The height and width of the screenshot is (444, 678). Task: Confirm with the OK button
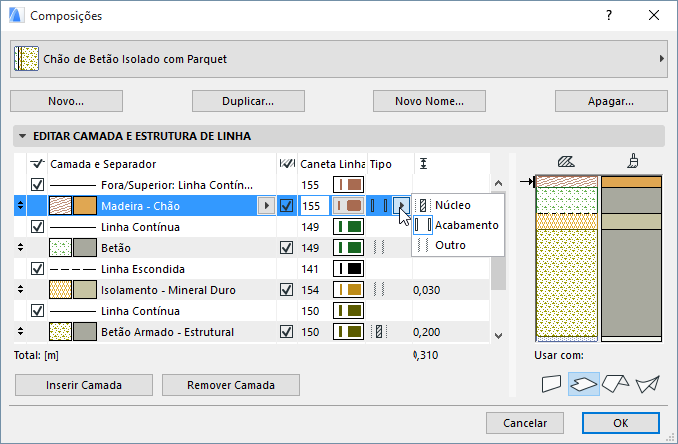click(620, 423)
